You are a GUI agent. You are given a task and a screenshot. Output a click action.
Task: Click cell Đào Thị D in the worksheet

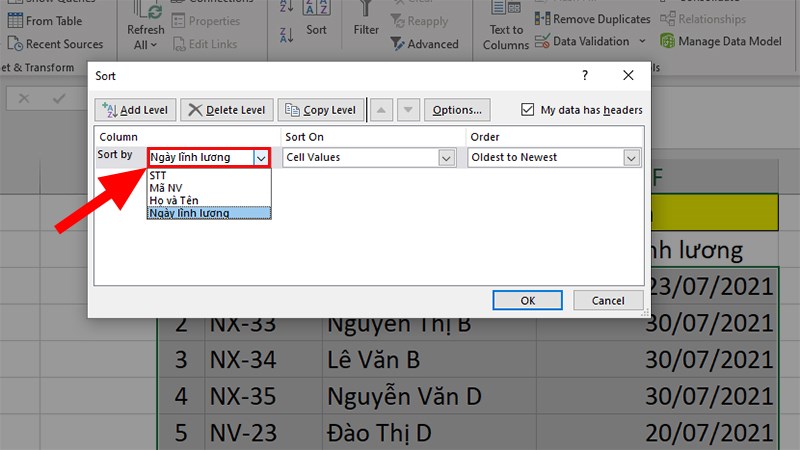(429, 433)
